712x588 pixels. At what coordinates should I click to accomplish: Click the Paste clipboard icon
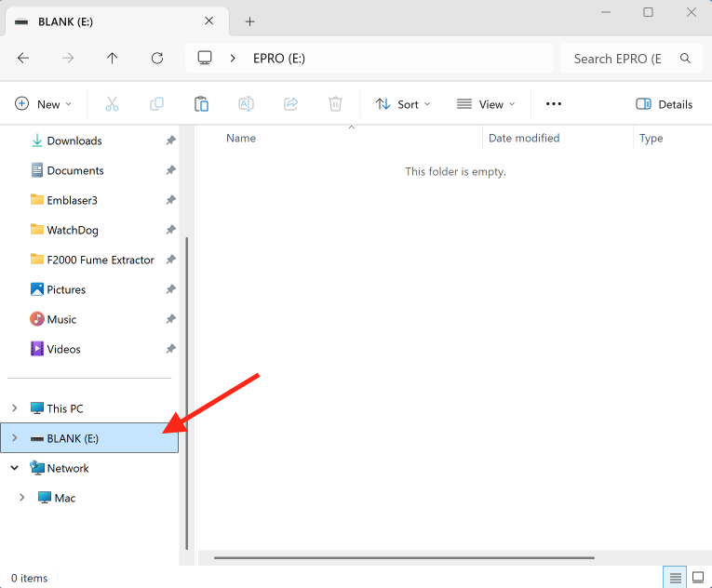pyautogui.click(x=201, y=104)
